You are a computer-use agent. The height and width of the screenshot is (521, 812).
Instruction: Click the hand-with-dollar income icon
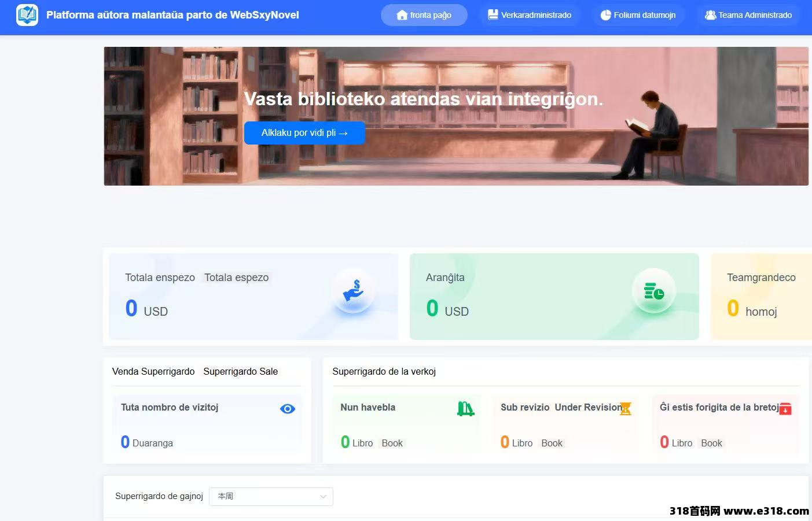[x=352, y=291]
